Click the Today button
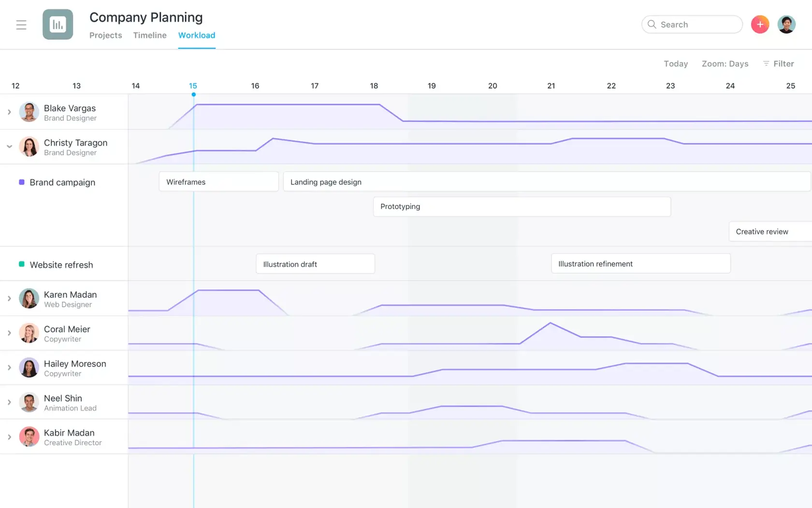Screen dimensions: 812x508 coord(675,63)
